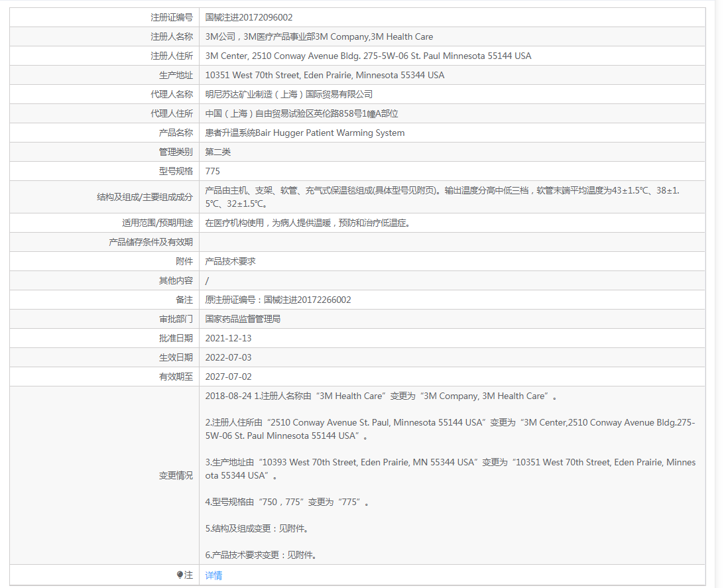Screen dimensions: 724x588
Task: Select approval department 国家药品监督管理局
Action: 243,319
